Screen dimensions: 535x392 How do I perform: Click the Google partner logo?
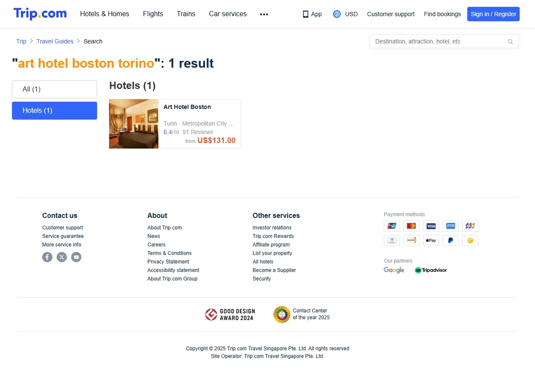pyautogui.click(x=394, y=270)
